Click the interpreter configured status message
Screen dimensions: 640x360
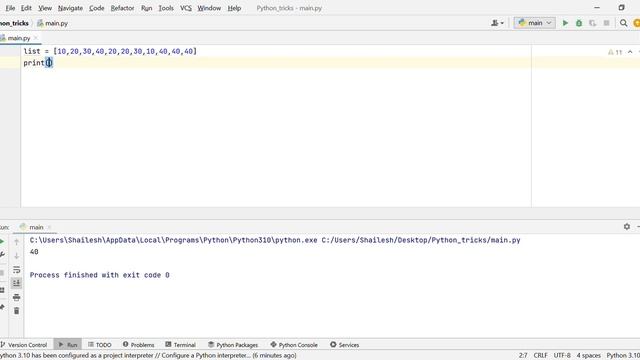click(x=148, y=356)
